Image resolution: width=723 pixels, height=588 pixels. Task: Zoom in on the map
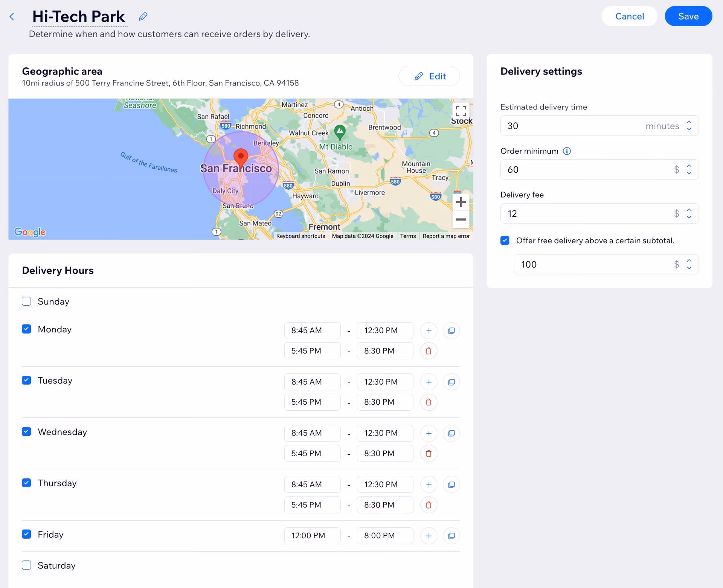click(461, 202)
